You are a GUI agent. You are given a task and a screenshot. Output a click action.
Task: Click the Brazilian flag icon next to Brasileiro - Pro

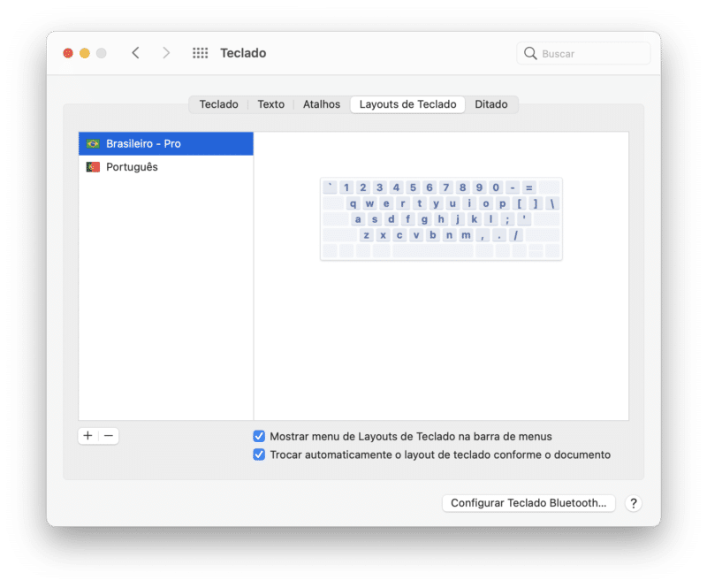pos(91,142)
